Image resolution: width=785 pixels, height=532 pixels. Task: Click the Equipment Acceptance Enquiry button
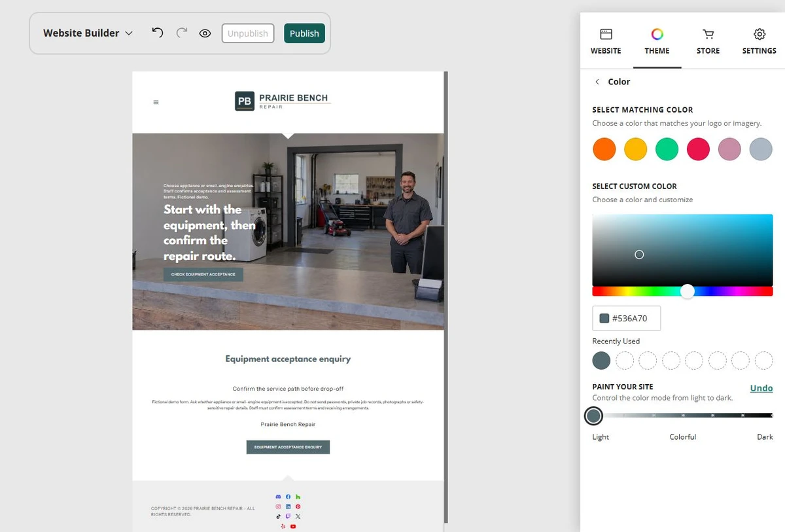click(288, 447)
